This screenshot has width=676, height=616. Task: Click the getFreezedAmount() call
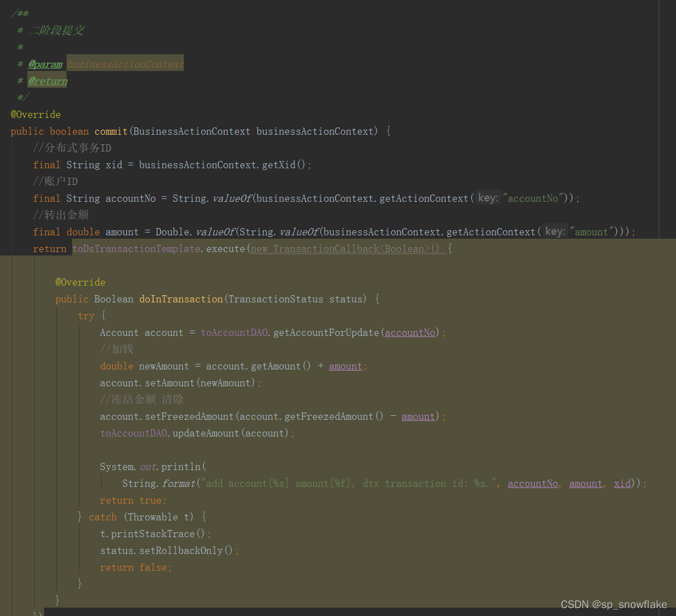pos(335,416)
